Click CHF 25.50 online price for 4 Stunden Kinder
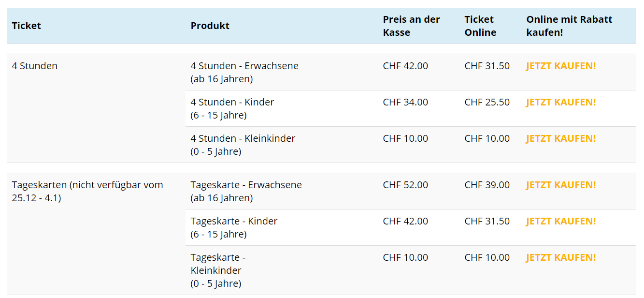The image size is (644, 298). point(487,102)
